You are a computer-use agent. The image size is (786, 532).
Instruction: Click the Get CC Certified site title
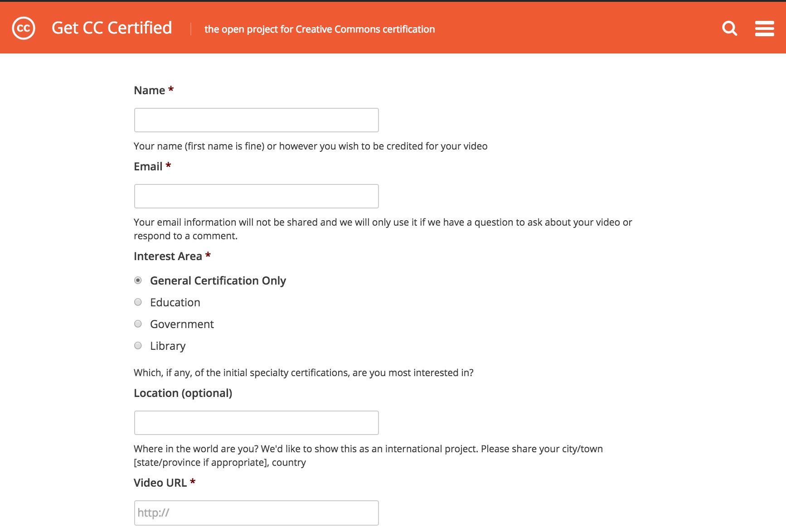tap(112, 28)
